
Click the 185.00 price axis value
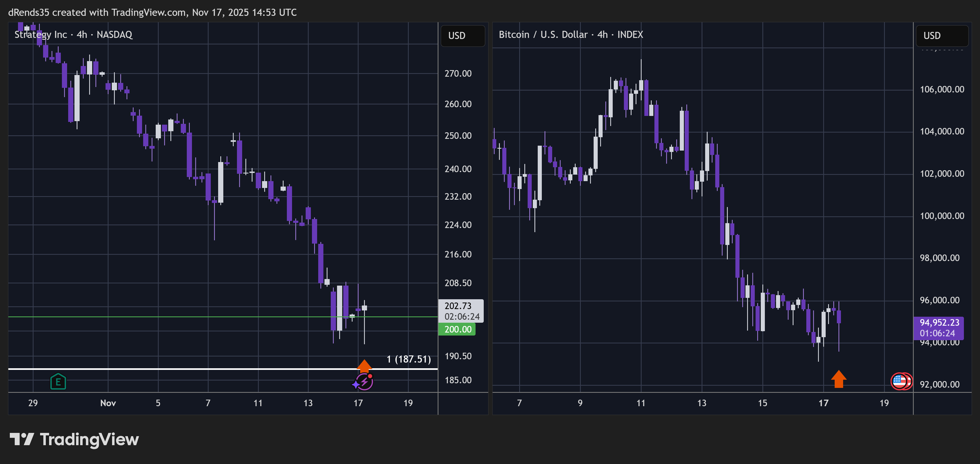tap(458, 380)
